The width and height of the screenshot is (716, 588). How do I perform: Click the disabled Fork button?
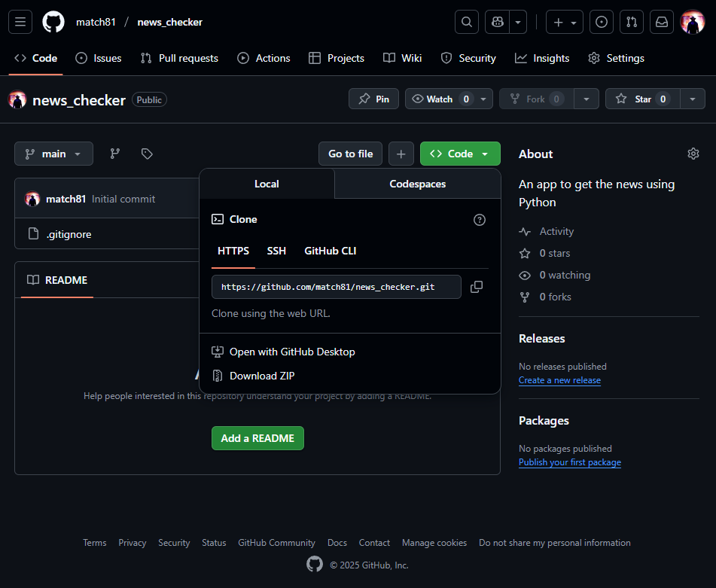536,99
